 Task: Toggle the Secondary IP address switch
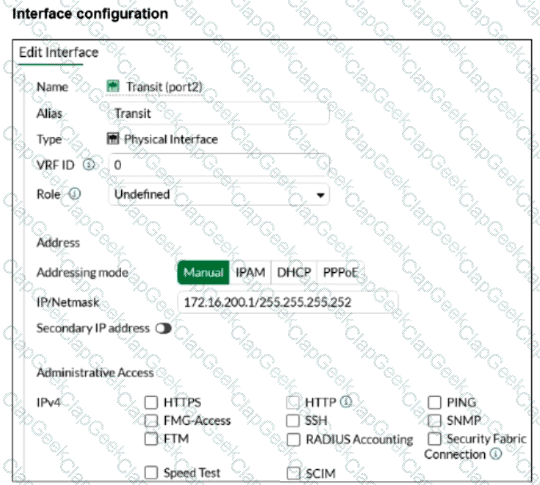point(163,328)
